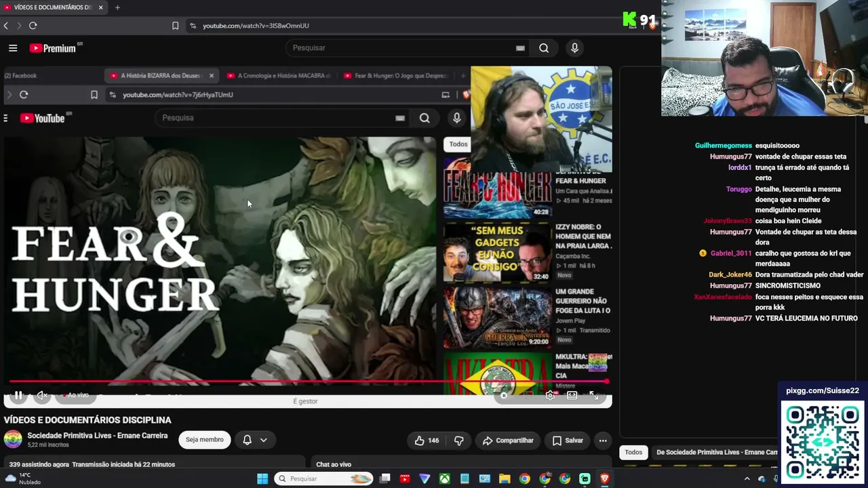Open the YouTube Premium guide hamburger menu
The image size is (868, 488).
click(x=13, y=48)
